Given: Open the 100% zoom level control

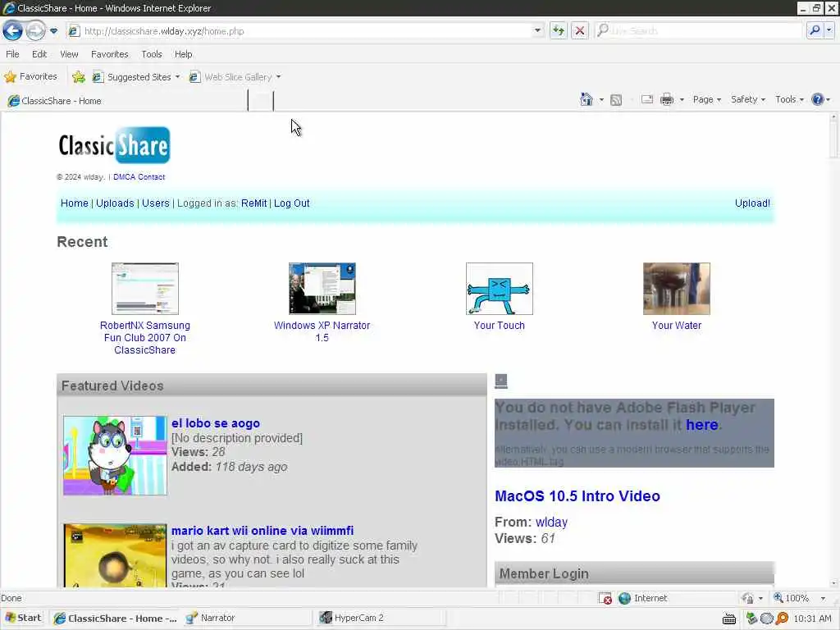Looking at the screenshot, I should [x=799, y=598].
